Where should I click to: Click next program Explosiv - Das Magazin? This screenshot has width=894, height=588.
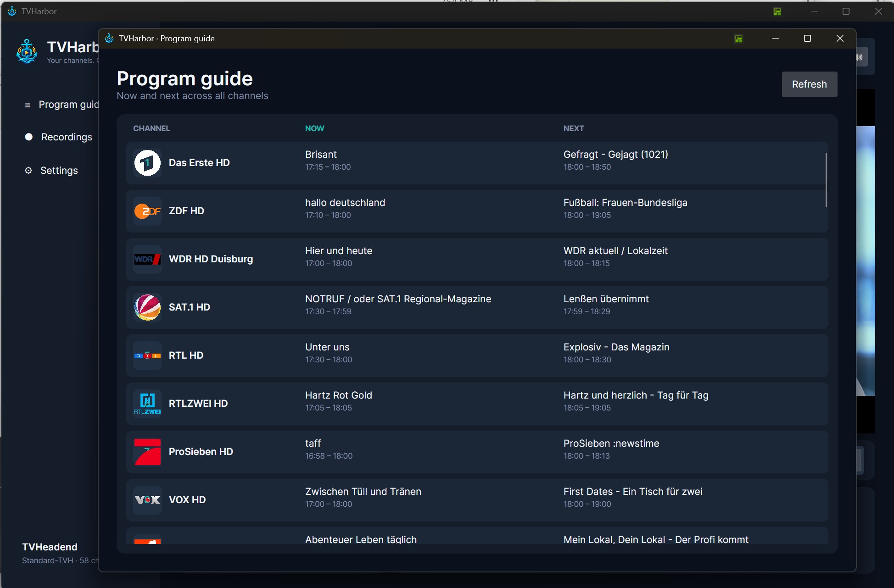tap(616, 347)
